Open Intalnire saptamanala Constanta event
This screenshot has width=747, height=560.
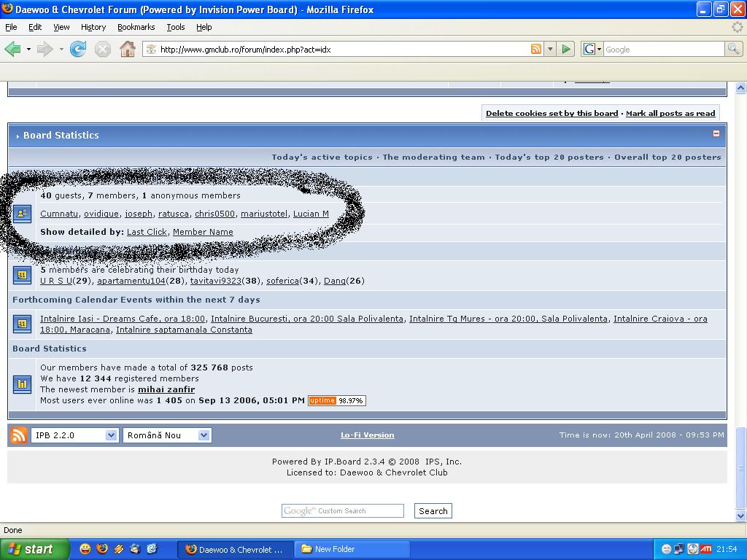click(184, 330)
